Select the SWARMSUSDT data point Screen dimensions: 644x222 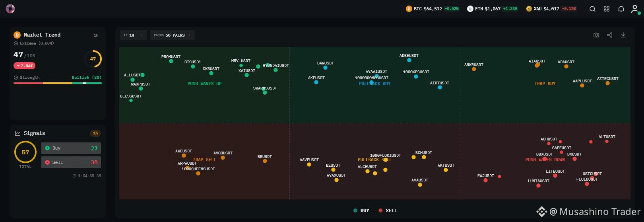coord(265,93)
